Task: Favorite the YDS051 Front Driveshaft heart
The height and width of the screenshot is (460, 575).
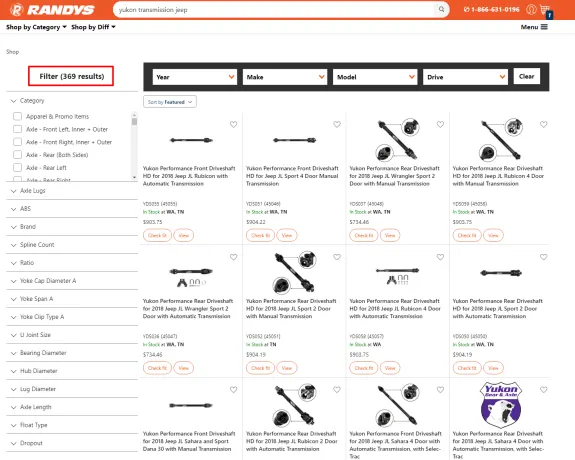Action: point(337,124)
